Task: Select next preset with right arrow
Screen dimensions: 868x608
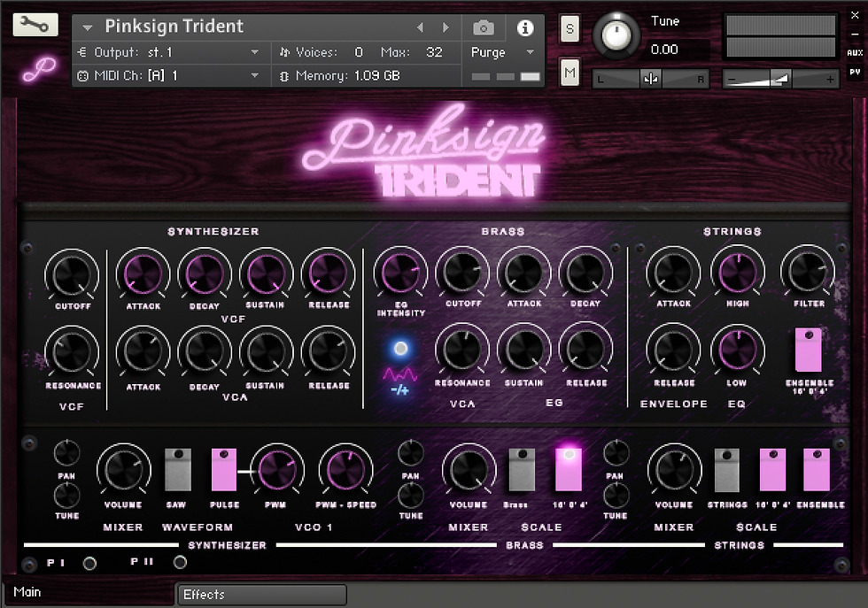Action: [x=446, y=27]
